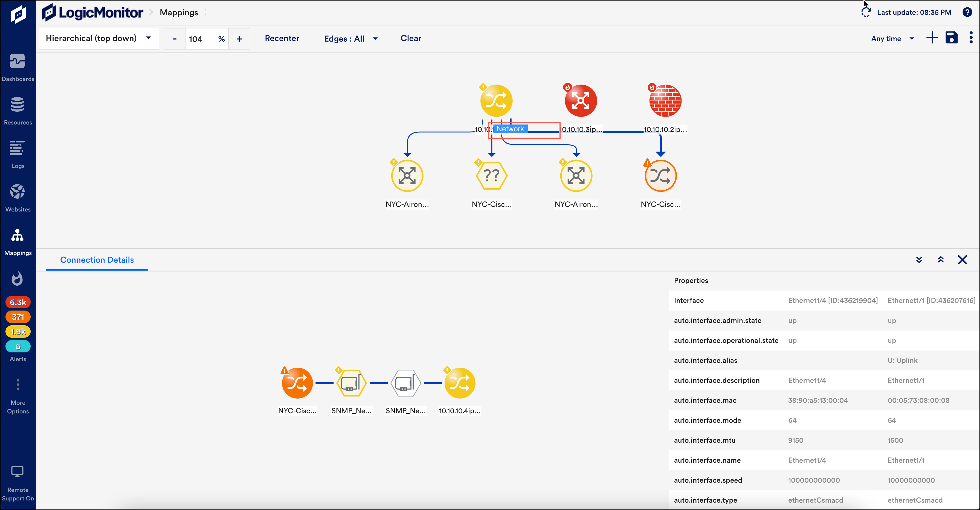Click the Clear button
Image resolution: width=980 pixels, height=510 pixels.
point(410,38)
